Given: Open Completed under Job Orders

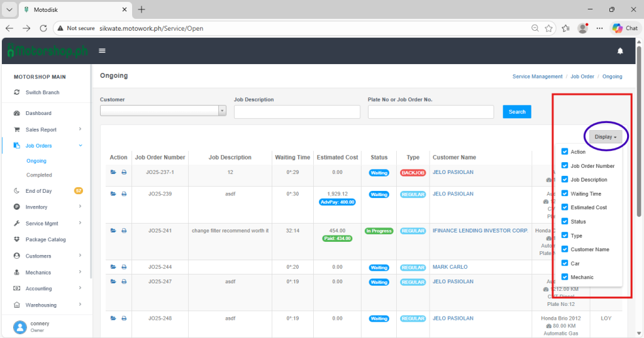Looking at the screenshot, I should [39, 175].
